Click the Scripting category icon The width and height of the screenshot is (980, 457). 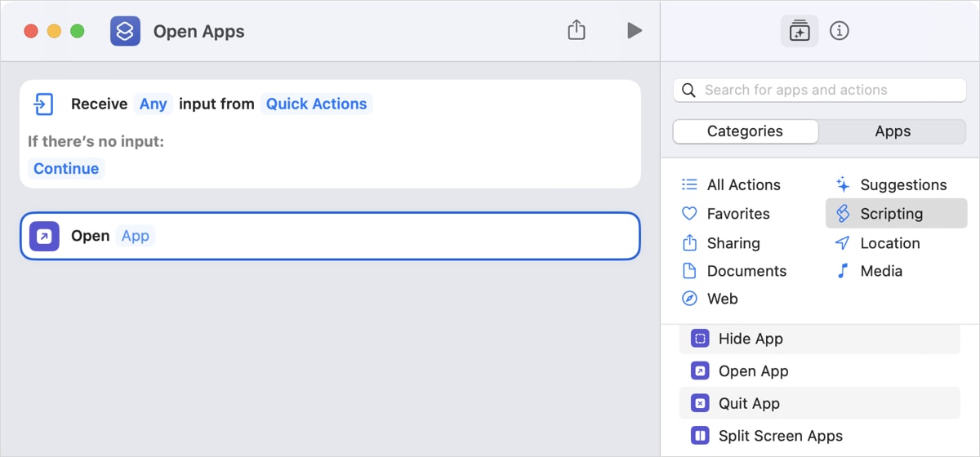(x=843, y=214)
